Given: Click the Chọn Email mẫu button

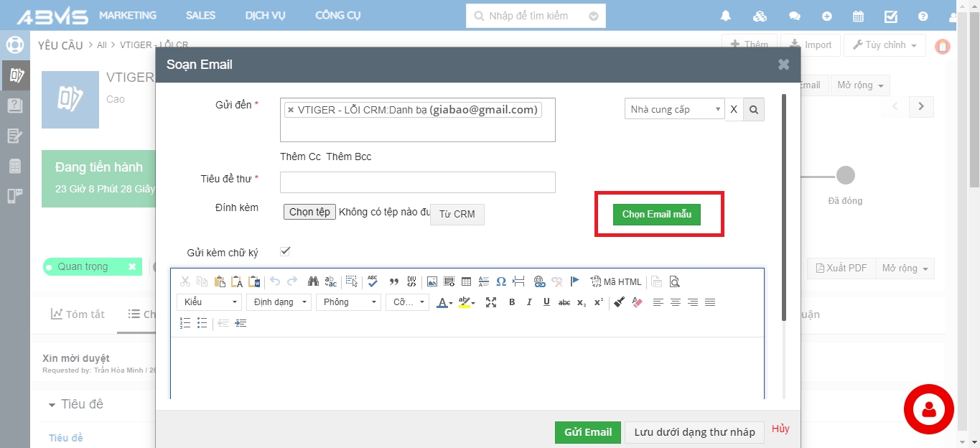Looking at the screenshot, I should [656, 215].
